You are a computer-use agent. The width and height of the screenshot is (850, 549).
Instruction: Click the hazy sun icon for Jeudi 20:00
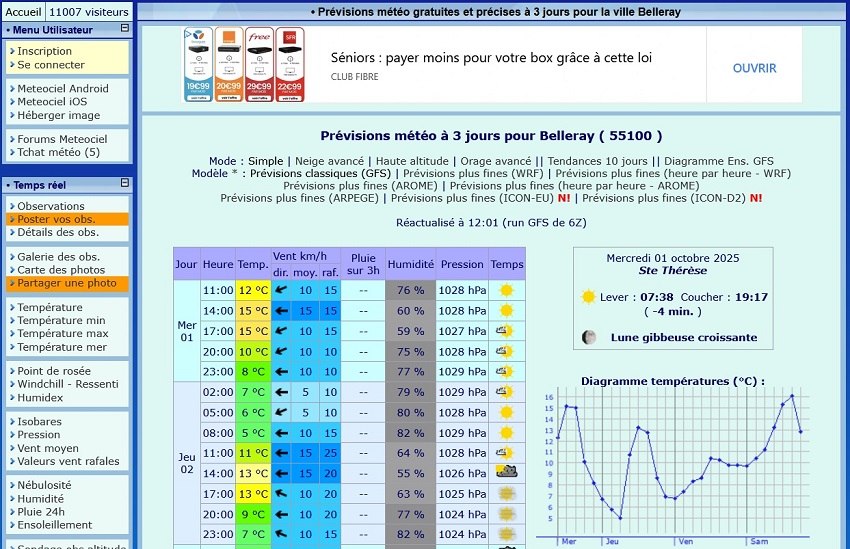pos(506,514)
